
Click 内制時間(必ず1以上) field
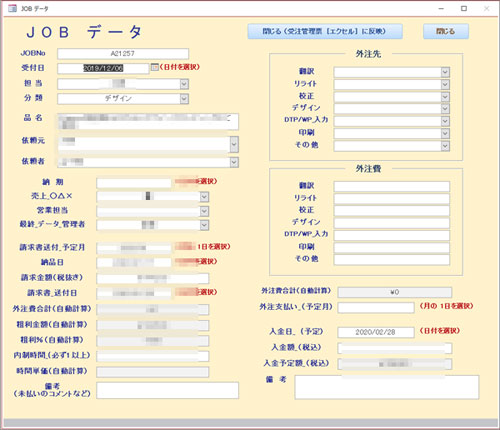pyautogui.click(x=153, y=356)
